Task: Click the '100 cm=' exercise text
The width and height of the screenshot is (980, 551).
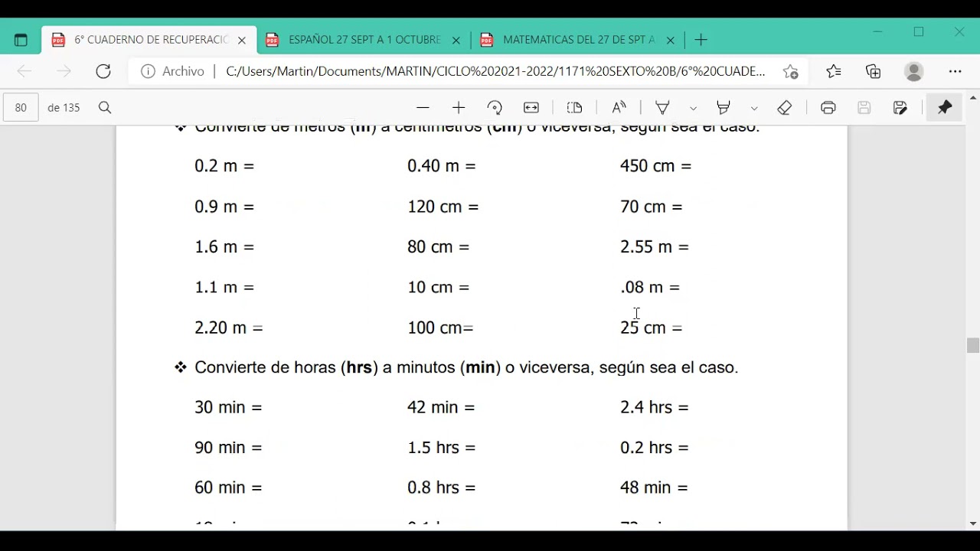Action: (440, 328)
